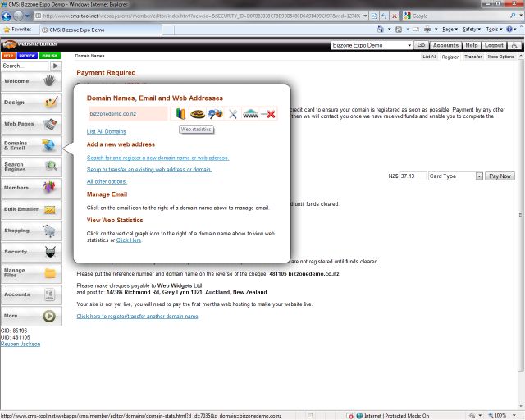Select the List All tab
525x420 pixels.
coord(429,57)
